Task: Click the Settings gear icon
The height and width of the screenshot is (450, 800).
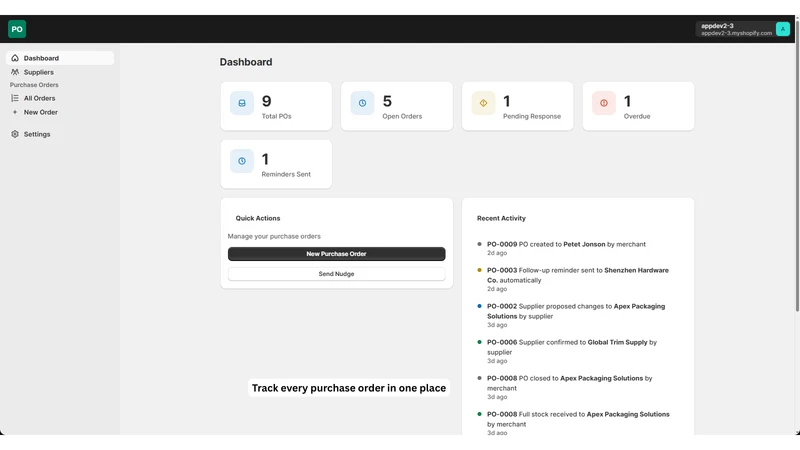Action: [x=15, y=134]
